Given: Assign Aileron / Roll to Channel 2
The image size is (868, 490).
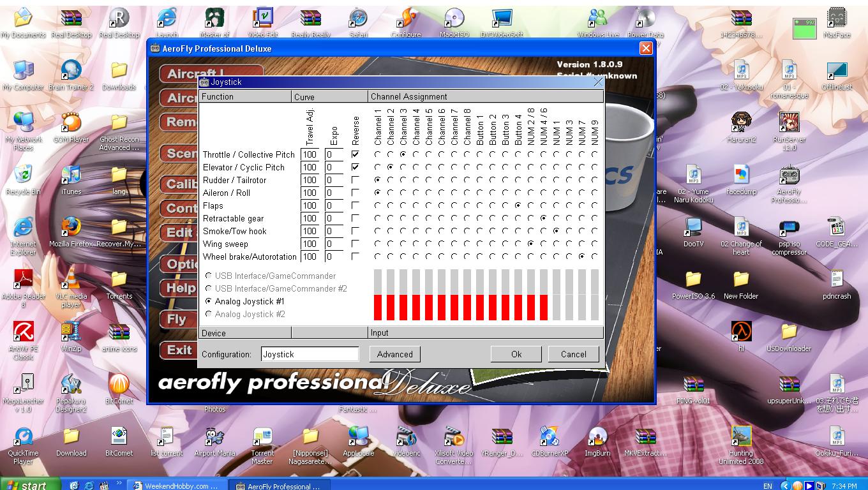Looking at the screenshot, I should click(x=390, y=193).
